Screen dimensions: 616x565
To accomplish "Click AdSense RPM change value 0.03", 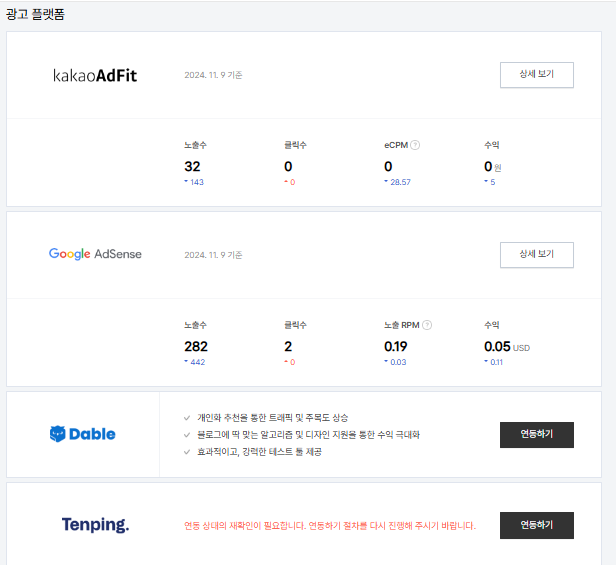I will point(398,362).
